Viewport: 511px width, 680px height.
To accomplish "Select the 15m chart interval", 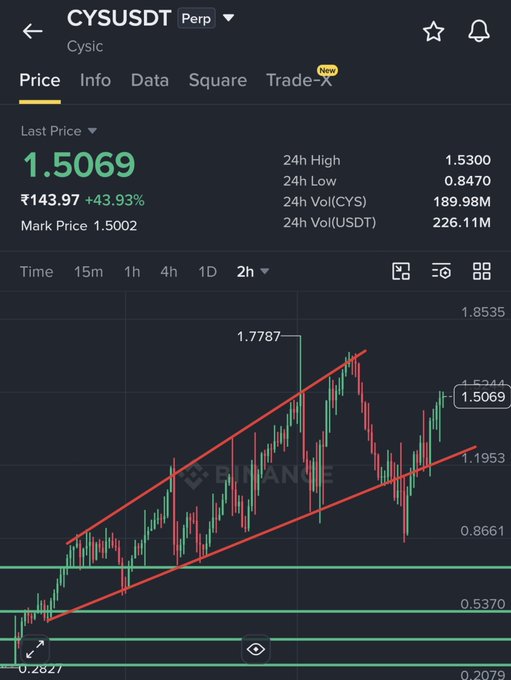I will 88,271.
